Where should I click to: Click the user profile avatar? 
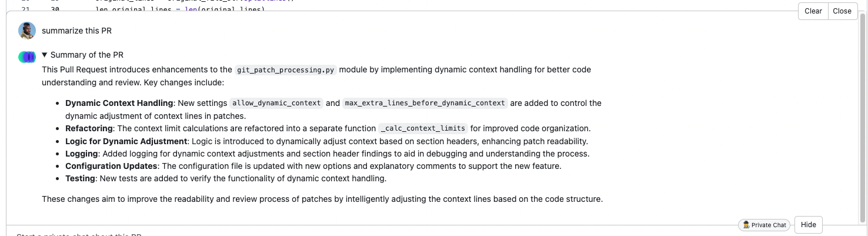coord(27,31)
